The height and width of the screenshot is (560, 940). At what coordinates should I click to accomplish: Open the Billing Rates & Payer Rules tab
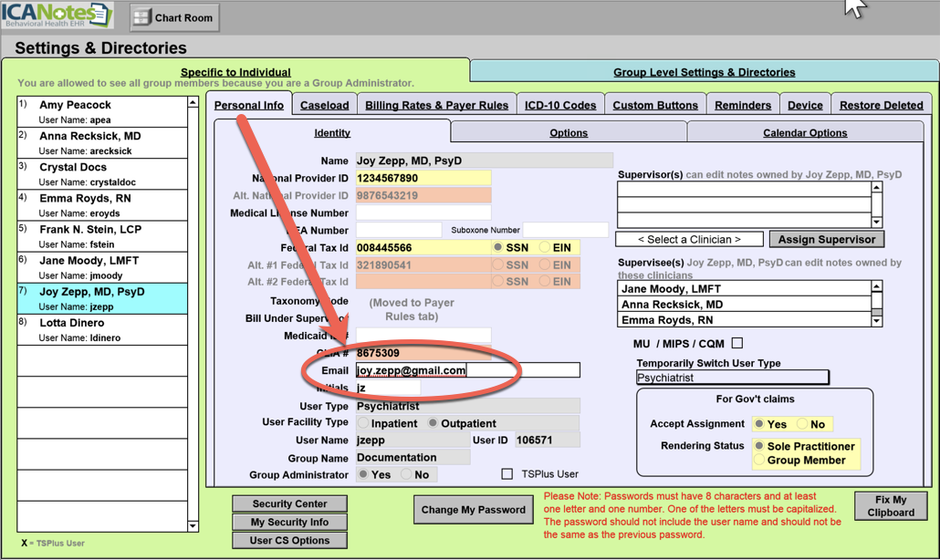[x=436, y=105]
